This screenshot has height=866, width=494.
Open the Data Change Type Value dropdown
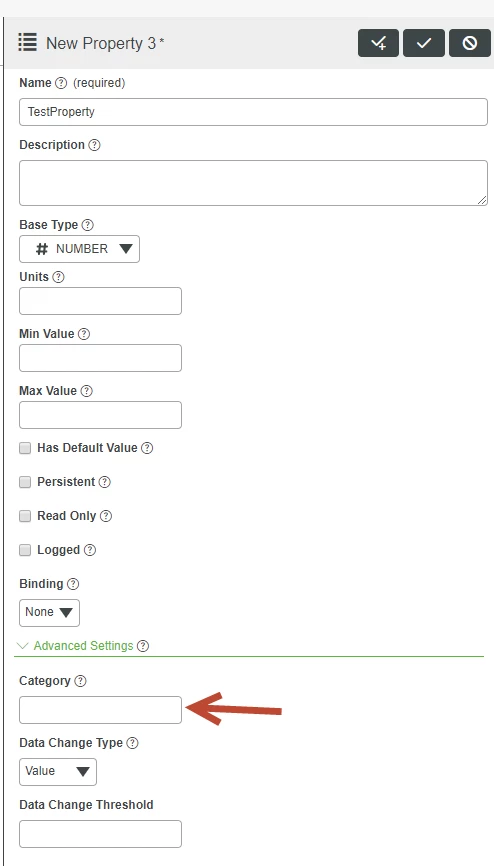58,772
